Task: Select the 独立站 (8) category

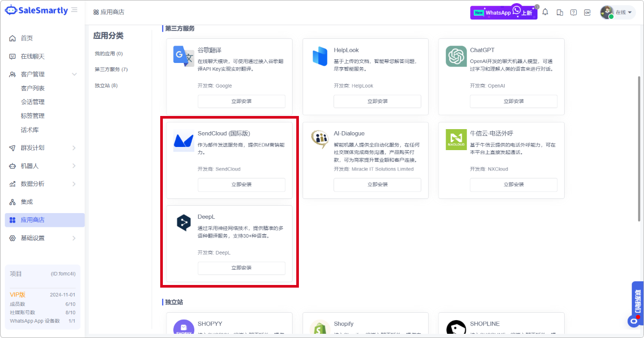Action: coord(106,85)
